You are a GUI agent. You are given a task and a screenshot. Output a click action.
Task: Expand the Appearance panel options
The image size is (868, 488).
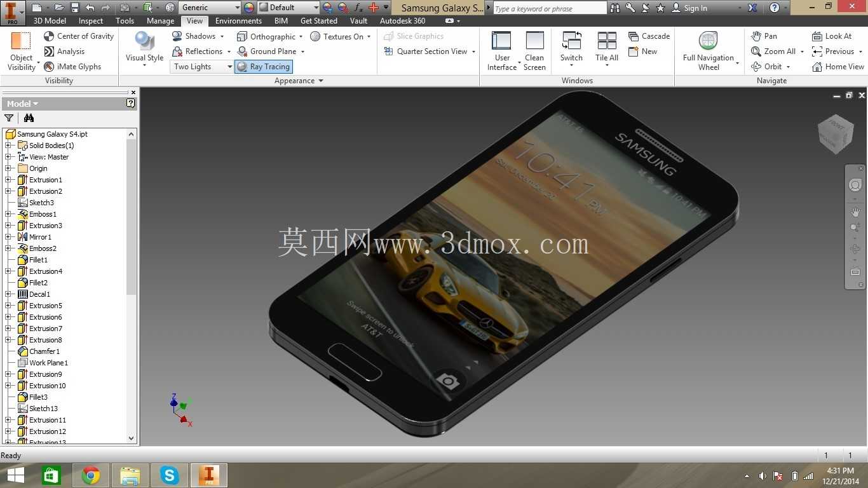coord(321,81)
